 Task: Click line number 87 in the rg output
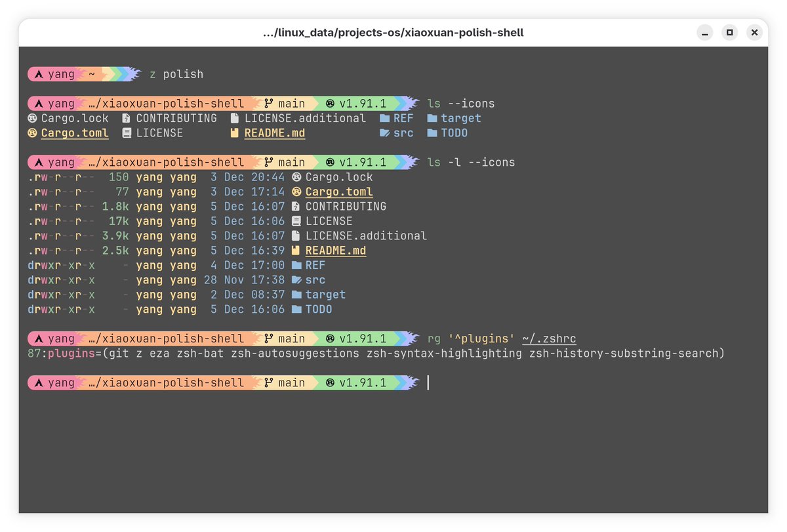pyautogui.click(x=34, y=354)
